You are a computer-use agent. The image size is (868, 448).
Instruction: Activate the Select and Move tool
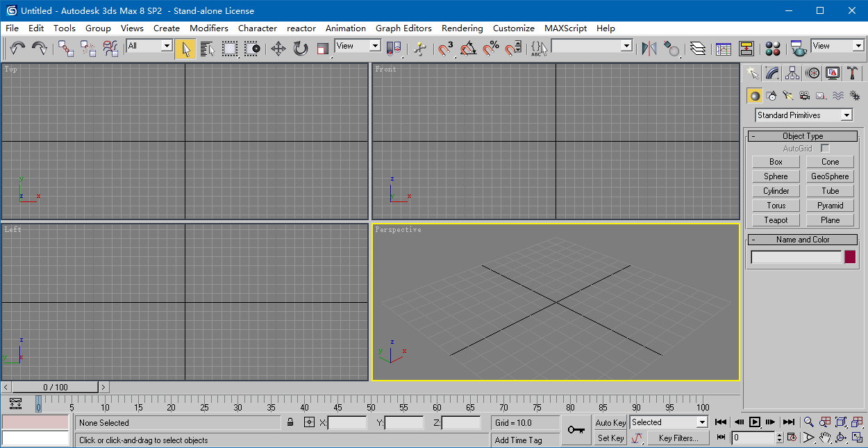278,49
